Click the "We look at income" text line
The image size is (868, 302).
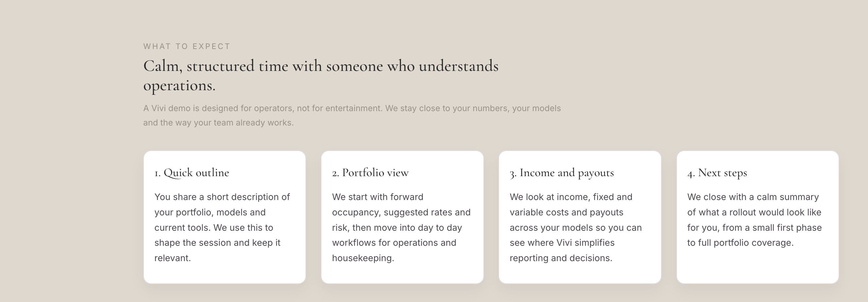pos(571,197)
